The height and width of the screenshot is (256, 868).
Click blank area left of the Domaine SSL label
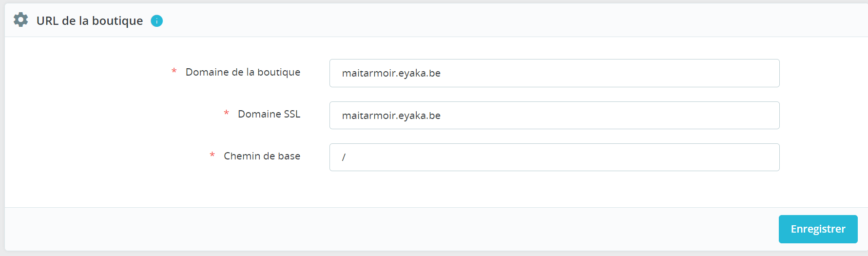tap(112, 114)
